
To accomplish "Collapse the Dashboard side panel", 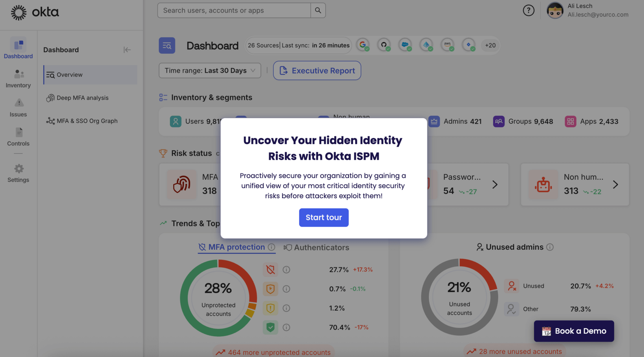I will (x=127, y=50).
